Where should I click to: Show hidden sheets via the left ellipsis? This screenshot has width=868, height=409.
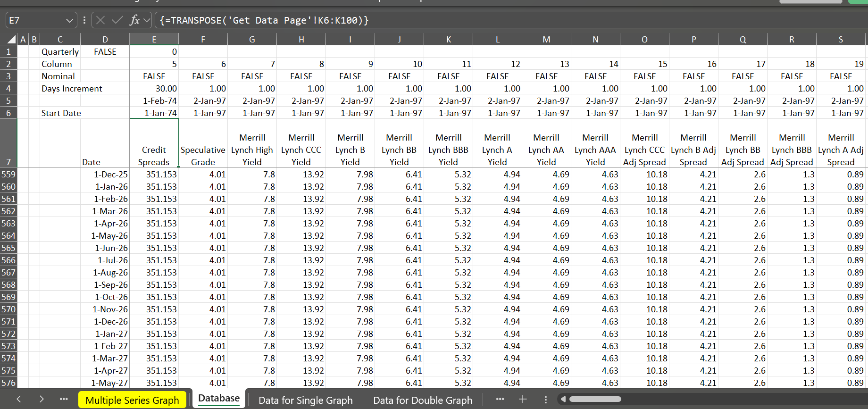click(64, 399)
